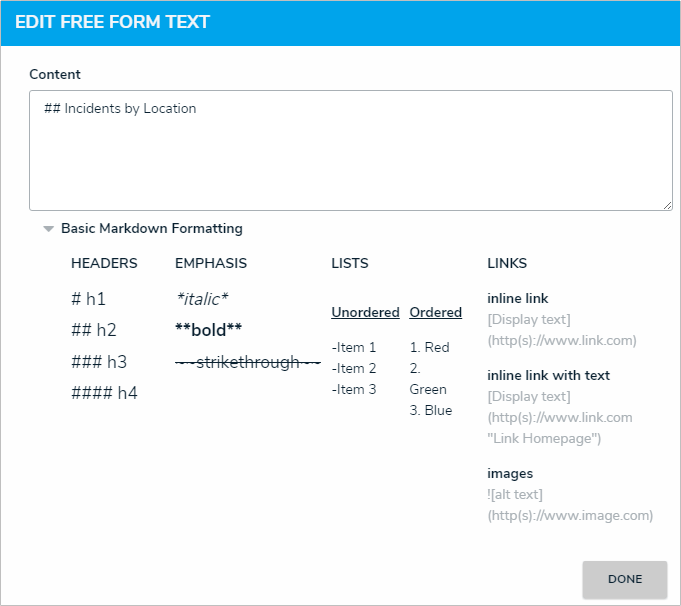Click the 'images' label
This screenshot has width=681, height=606.
tap(510, 473)
